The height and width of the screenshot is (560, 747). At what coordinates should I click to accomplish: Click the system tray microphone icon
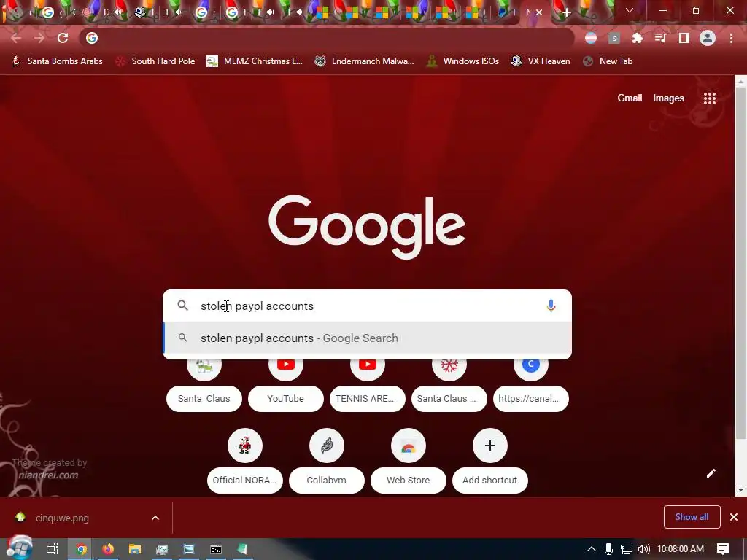point(608,549)
